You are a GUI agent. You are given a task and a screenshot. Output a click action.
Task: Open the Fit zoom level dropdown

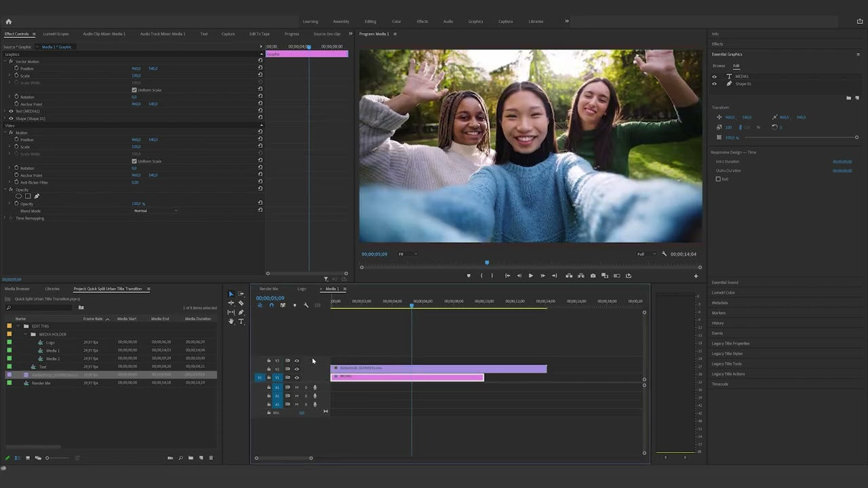[407, 253]
